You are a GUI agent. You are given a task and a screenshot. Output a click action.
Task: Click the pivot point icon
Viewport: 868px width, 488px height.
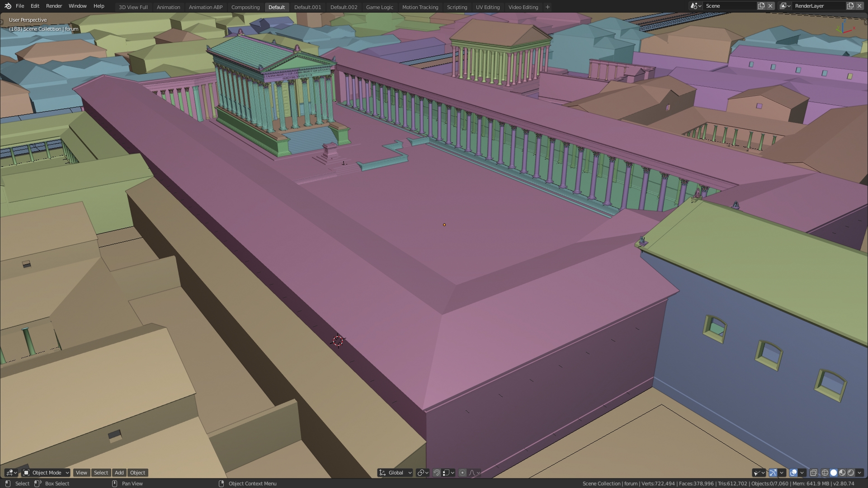coord(421,473)
